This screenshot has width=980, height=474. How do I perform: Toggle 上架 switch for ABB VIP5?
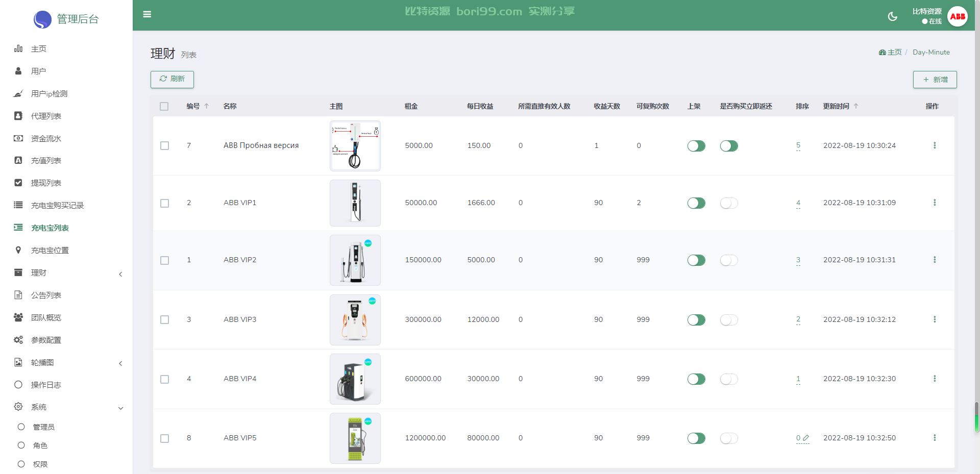pyautogui.click(x=696, y=438)
